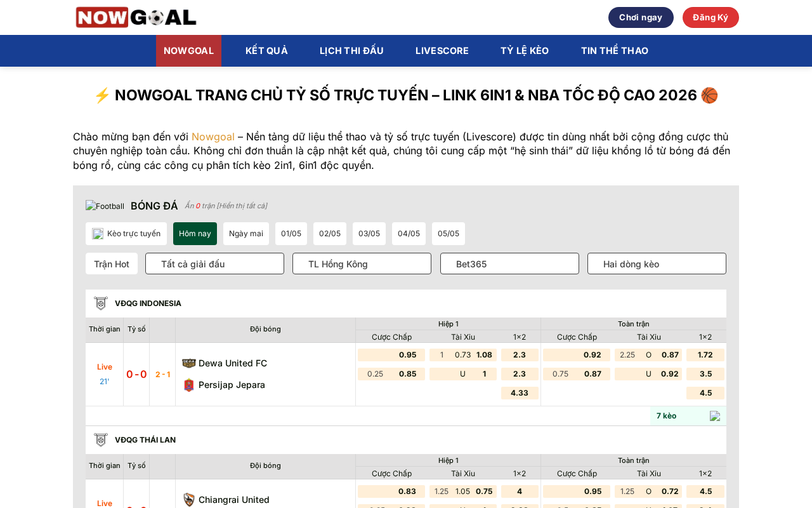Click the 0.85 first-half handicap odds
Screen dimensions: 812x508
(x=408, y=374)
